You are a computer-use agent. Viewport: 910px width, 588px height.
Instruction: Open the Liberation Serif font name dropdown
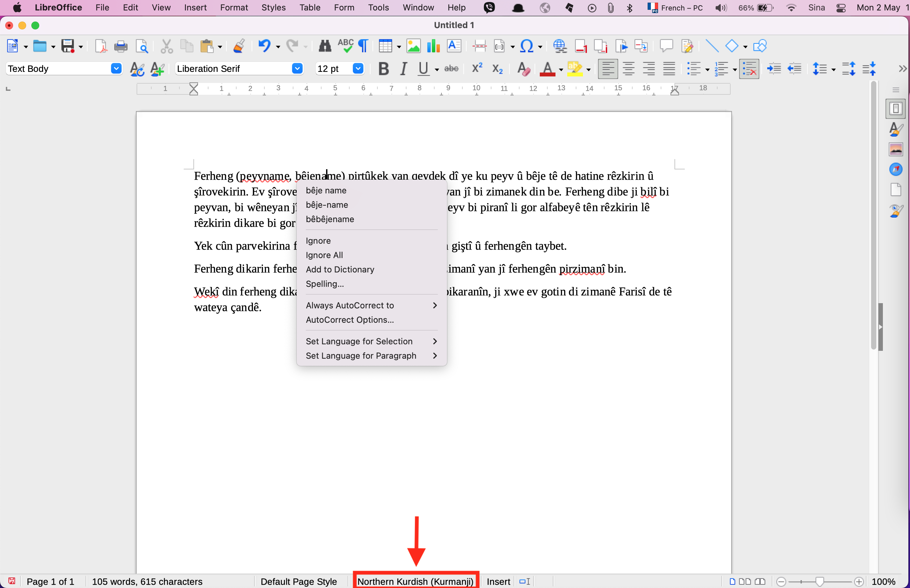(x=297, y=69)
